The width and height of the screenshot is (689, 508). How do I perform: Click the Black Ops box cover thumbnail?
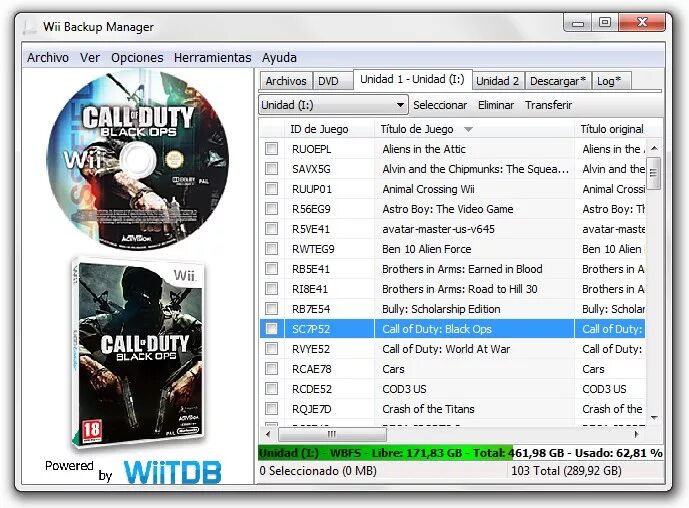[138, 353]
